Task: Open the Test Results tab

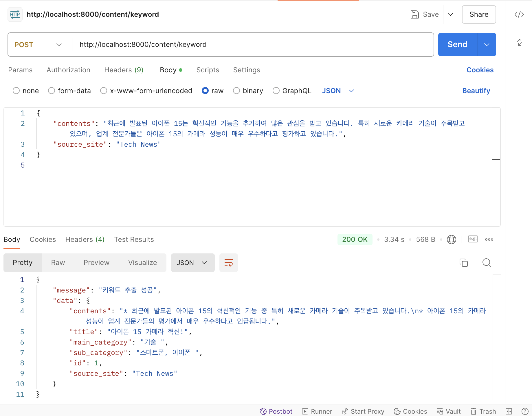Action: 134,240
